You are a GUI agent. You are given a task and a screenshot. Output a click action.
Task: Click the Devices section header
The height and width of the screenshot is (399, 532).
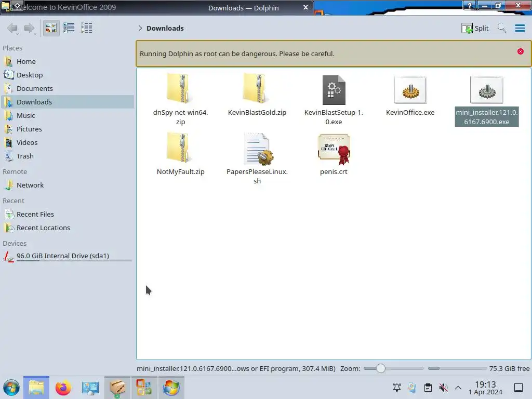click(15, 244)
